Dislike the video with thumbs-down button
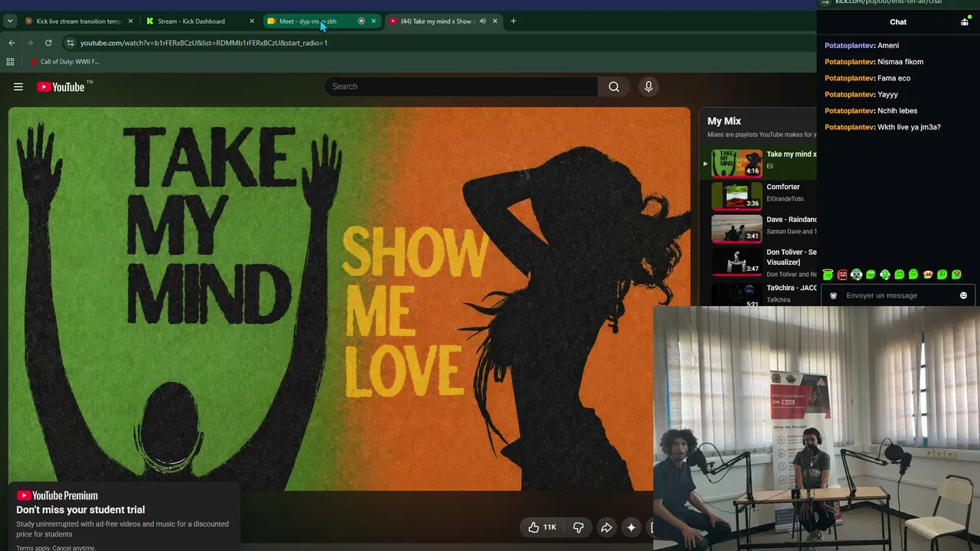This screenshot has width=980, height=551. point(579,527)
